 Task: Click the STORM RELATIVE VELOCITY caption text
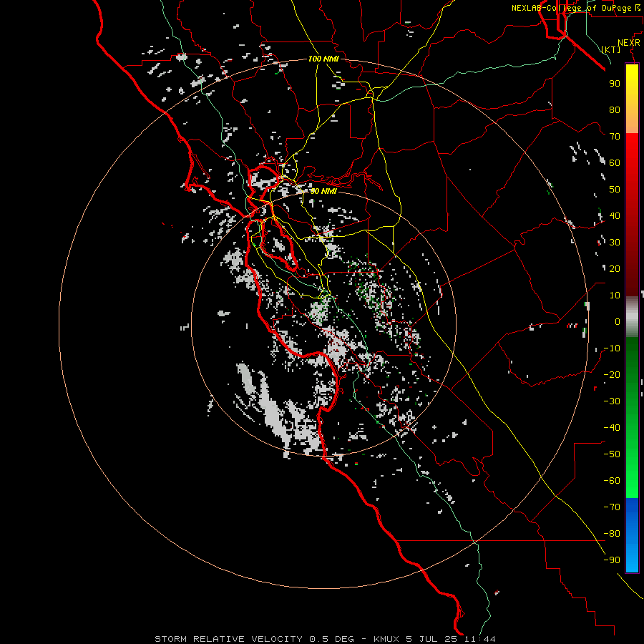(x=229, y=639)
